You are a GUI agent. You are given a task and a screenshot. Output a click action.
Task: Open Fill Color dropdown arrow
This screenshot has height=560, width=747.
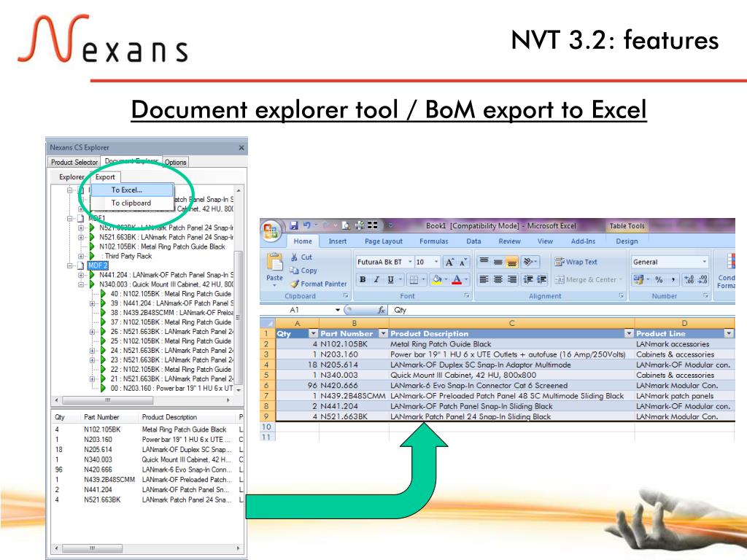coord(446,279)
